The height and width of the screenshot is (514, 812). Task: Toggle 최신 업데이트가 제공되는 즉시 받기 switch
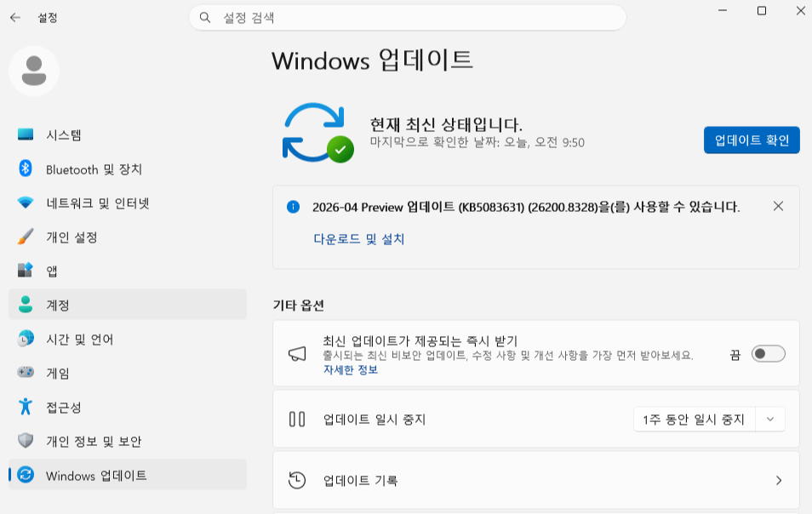pyautogui.click(x=768, y=354)
